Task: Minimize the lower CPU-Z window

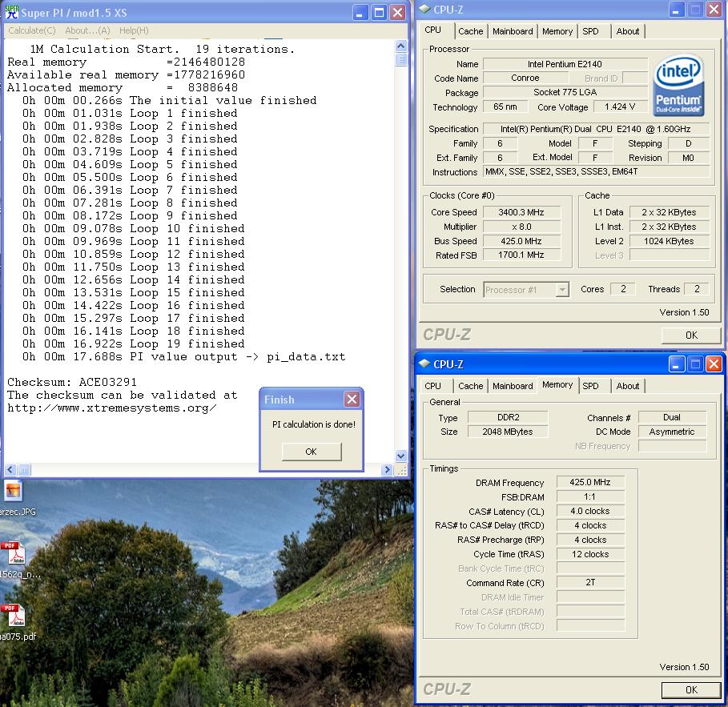Action: click(x=676, y=364)
